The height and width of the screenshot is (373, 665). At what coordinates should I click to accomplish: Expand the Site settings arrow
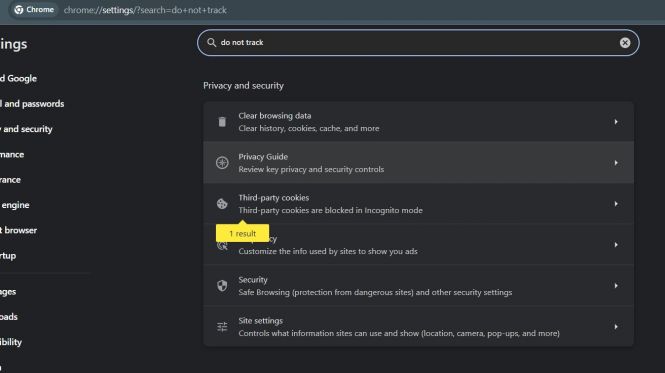616,327
